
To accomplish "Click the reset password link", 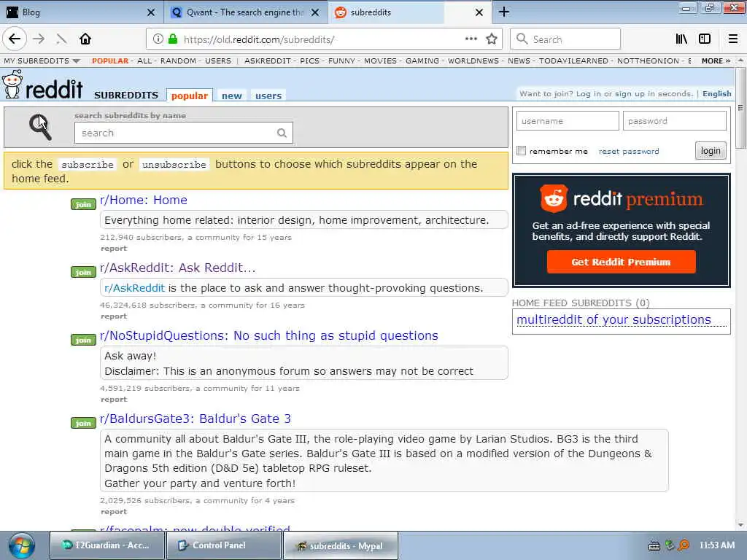I will (628, 152).
